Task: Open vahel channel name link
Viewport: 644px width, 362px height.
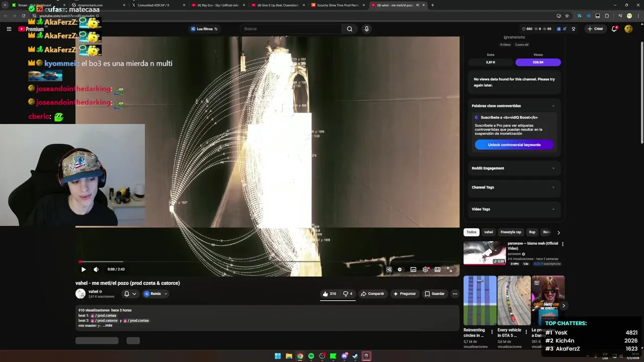Action: [x=93, y=292]
